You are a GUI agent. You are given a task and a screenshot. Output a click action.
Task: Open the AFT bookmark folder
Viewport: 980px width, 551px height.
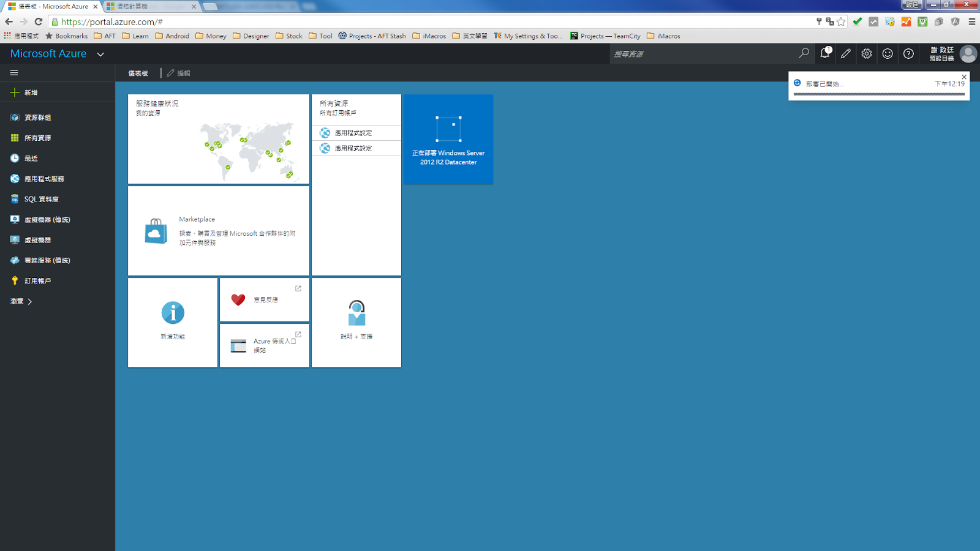coord(105,36)
